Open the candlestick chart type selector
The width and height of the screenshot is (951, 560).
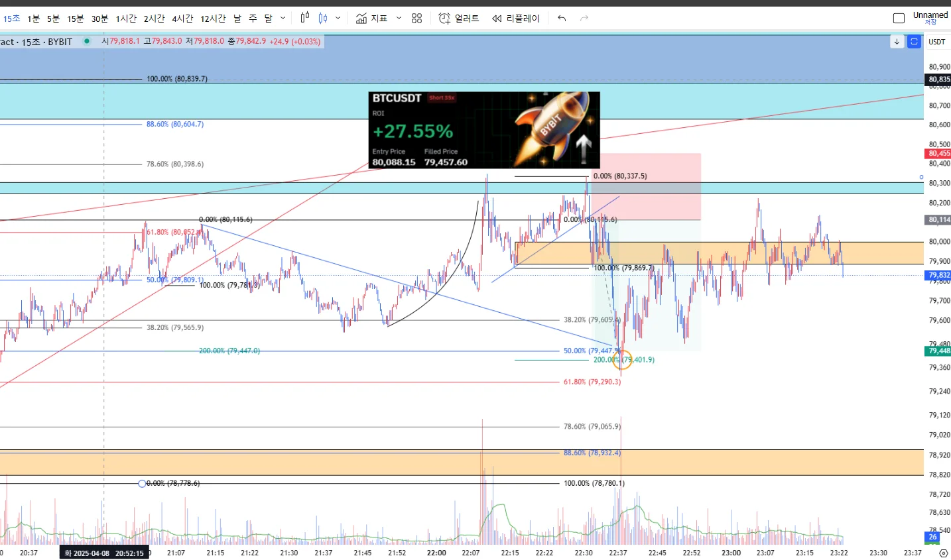coord(305,18)
